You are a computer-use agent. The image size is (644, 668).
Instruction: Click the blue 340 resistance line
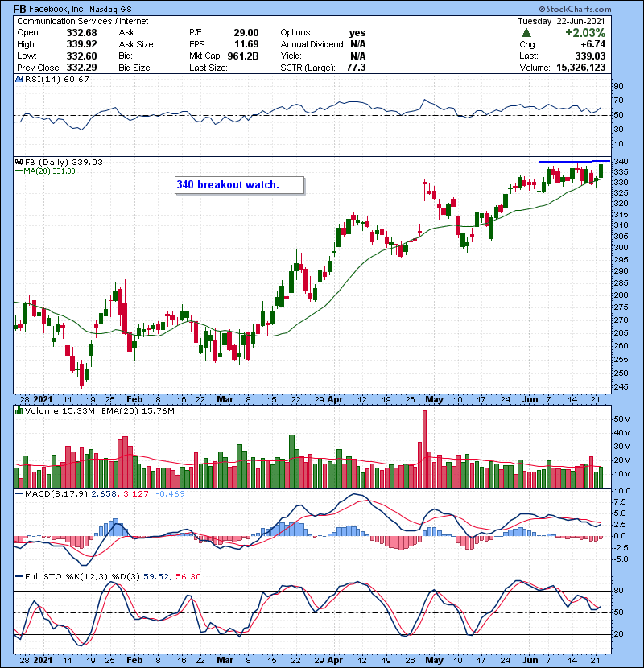574,162
